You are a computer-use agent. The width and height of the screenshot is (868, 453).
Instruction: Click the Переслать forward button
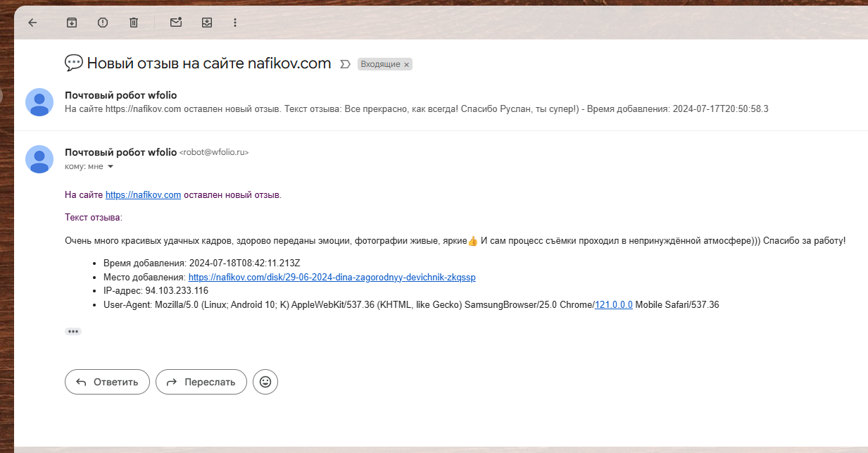coord(201,381)
